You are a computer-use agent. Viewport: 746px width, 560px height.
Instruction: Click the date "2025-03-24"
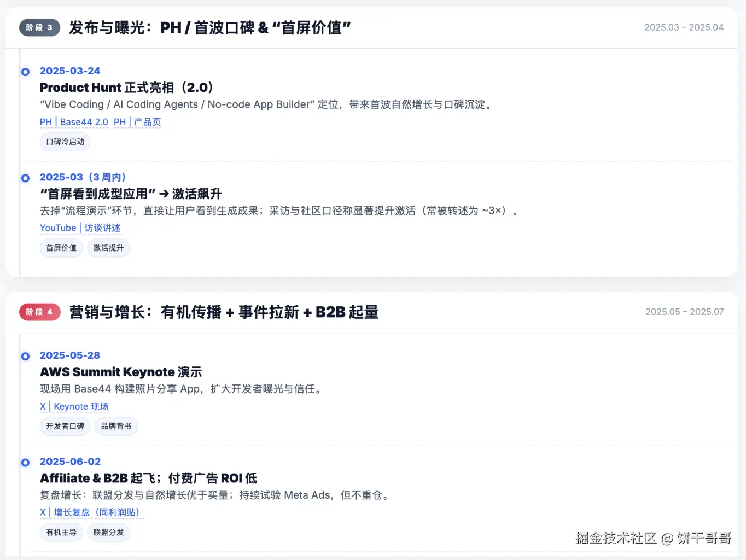click(70, 71)
